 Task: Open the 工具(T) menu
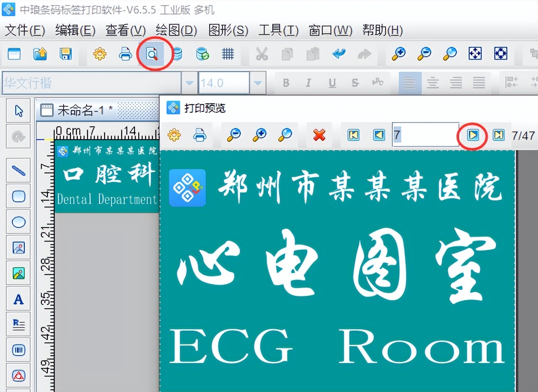[x=278, y=30]
